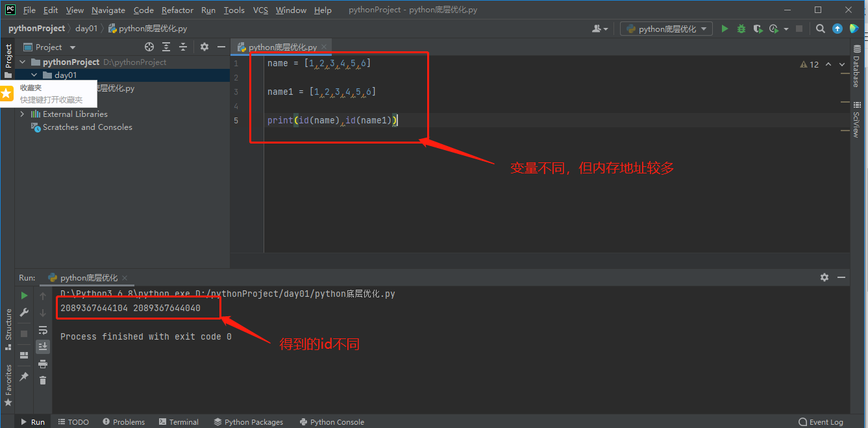The image size is (868, 428).
Task: Open the Event Log
Action: click(821, 422)
